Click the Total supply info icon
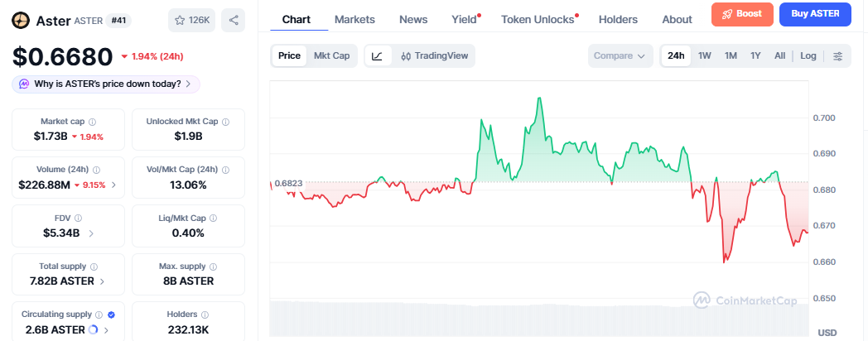The height and width of the screenshot is (341, 868). point(94,267)
